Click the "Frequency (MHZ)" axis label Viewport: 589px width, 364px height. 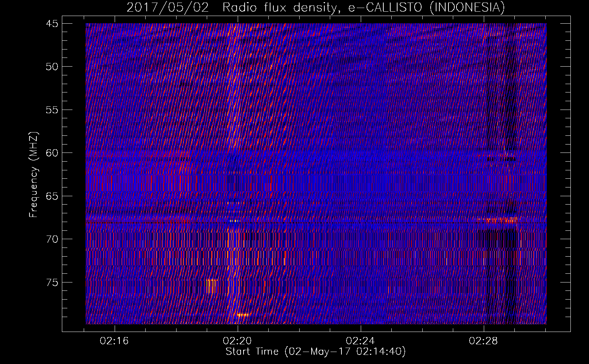click(33, 175)
